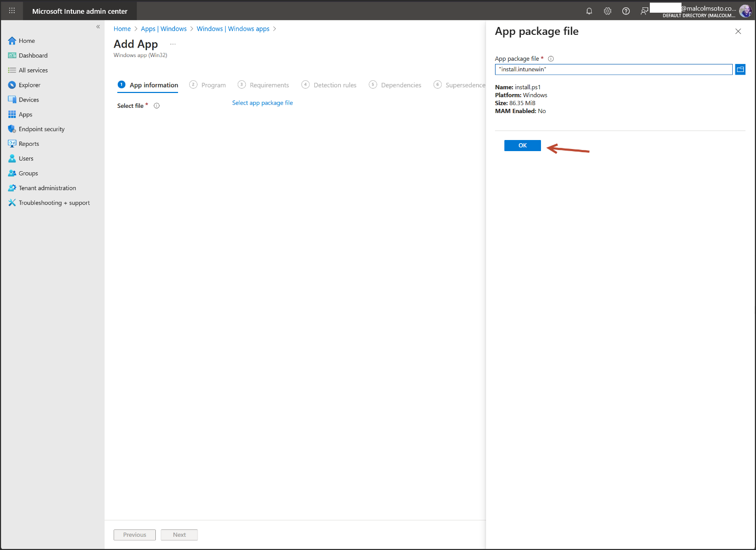Open Tenant administration
This screenshot has height=550, width=756.
click(x=46, y=188)
